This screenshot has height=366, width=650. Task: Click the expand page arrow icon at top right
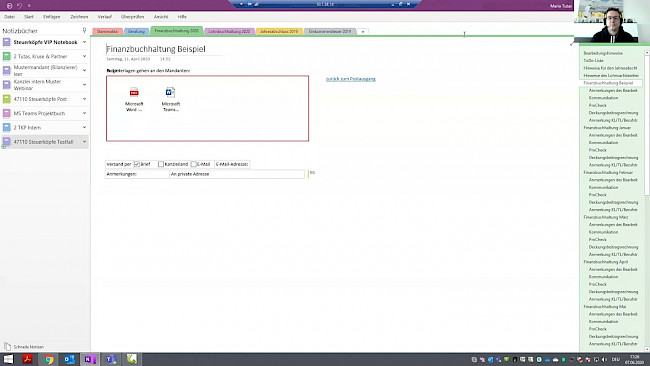(x=572, y=44)
